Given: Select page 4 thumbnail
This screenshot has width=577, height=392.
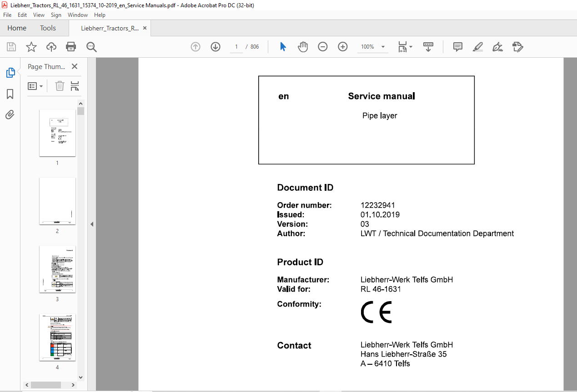Looking at the screenshot, I should click(57, 337).
